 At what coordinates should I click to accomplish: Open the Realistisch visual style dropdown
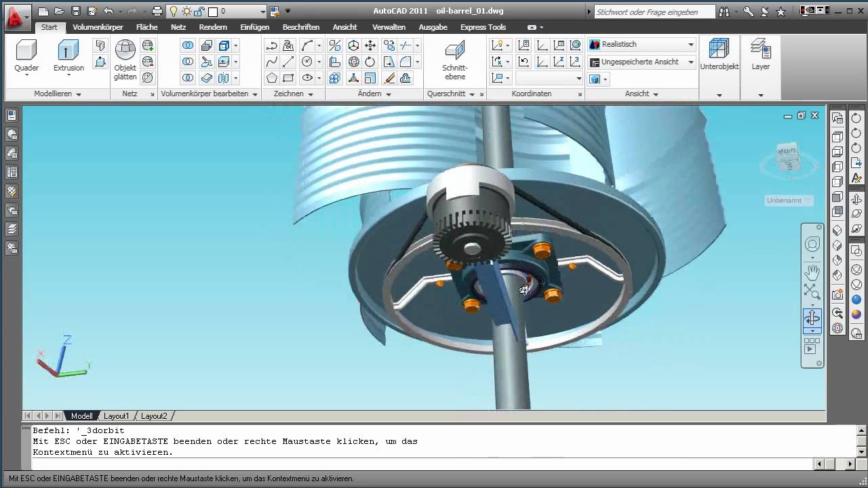(642, 45)
